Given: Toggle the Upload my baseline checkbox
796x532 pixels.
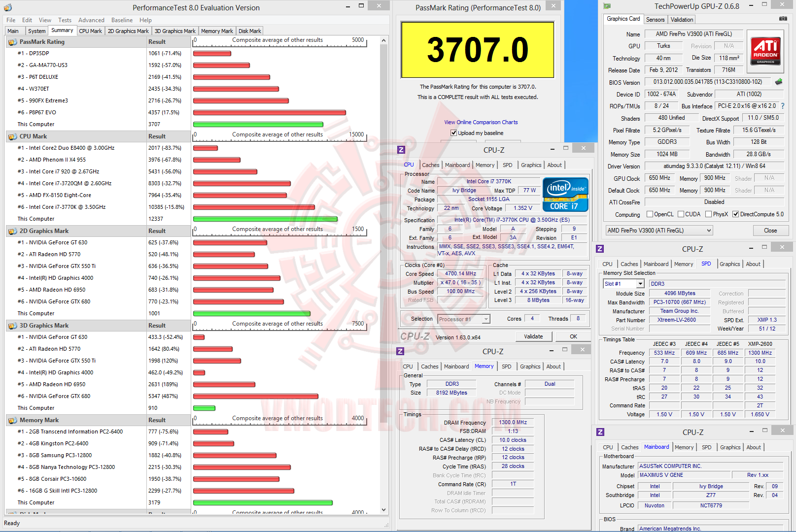Looking at the screenshot, I should coord(453,133).
